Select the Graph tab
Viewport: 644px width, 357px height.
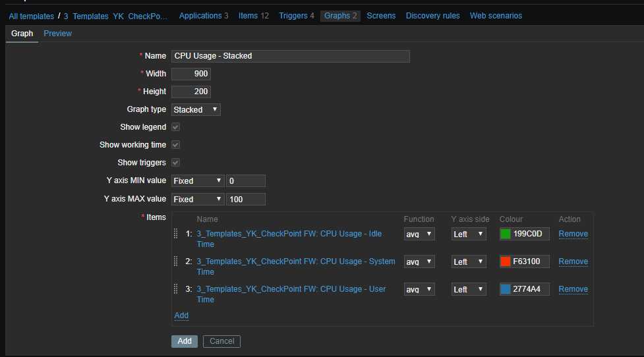(22, 34)
